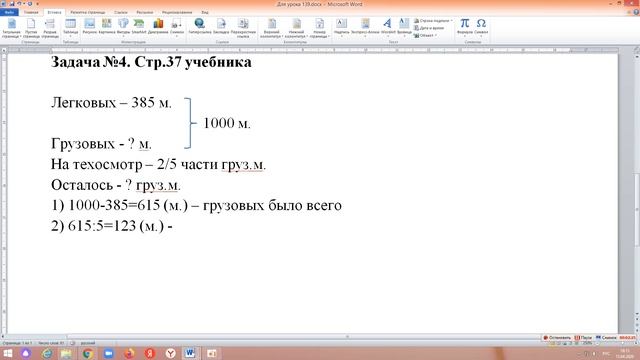Insert Date and Time (Дата и время)
The image size is (640, 360).
[x=429, y=28]
